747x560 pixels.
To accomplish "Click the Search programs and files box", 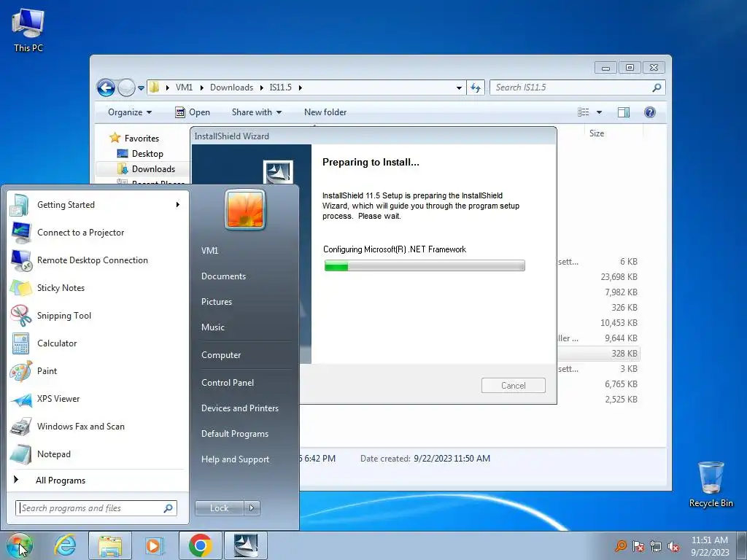I will [x=96, y=508].
